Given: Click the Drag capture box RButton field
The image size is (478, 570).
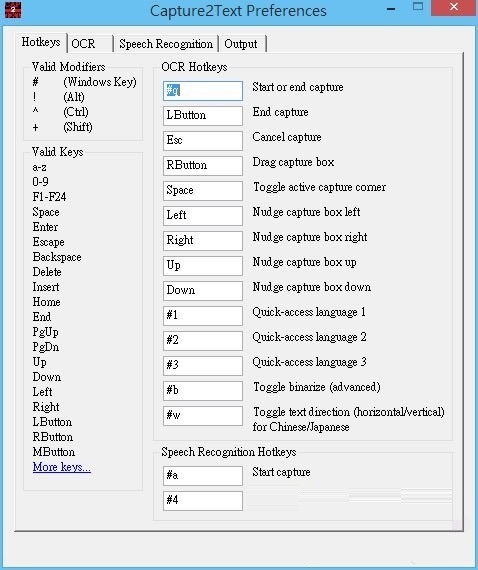Looking at the screenshot, I should (203, 166).
